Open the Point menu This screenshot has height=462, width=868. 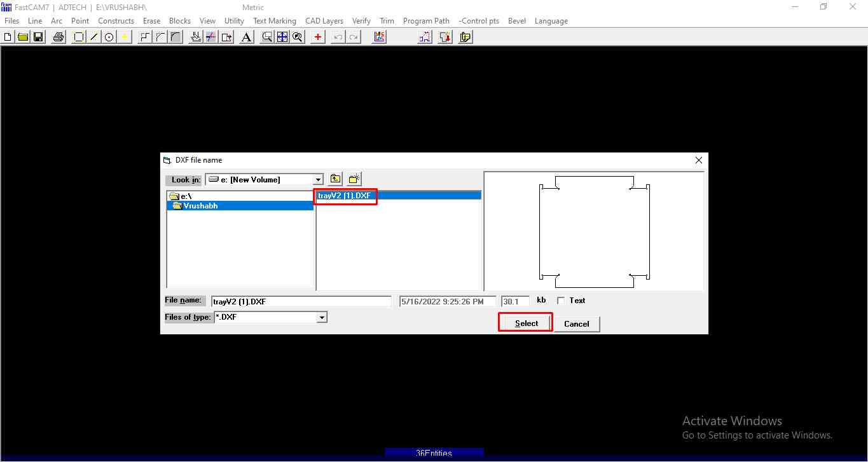(x=80, y=21)
